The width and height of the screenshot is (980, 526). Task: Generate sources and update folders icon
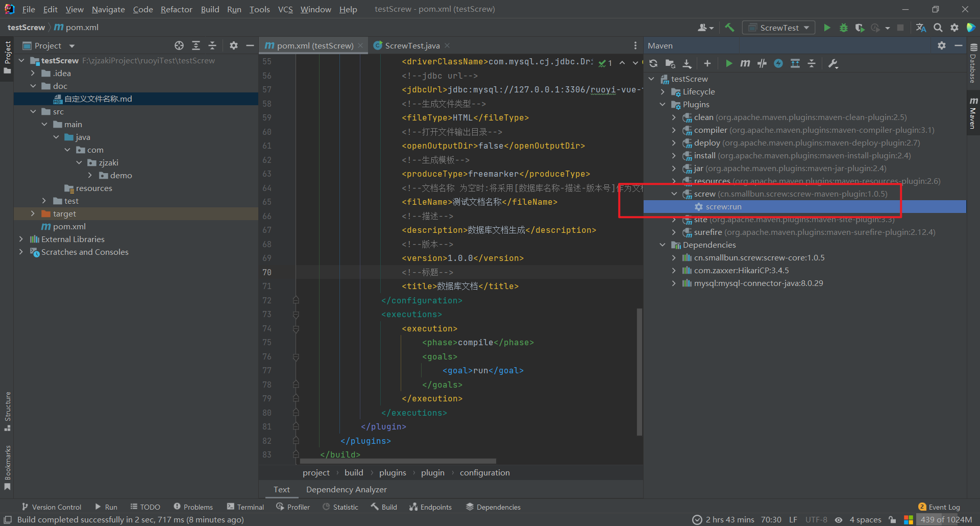coord(670,63)
